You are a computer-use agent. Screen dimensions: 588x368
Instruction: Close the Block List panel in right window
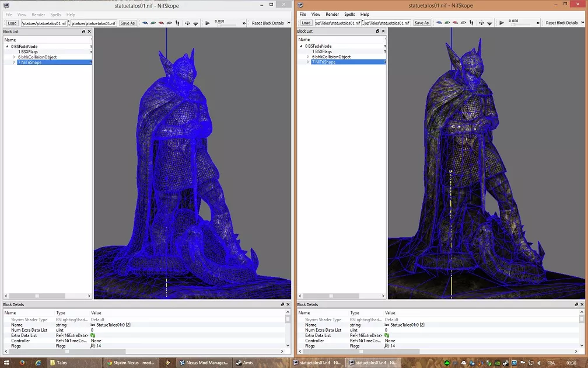click(383, 31)
